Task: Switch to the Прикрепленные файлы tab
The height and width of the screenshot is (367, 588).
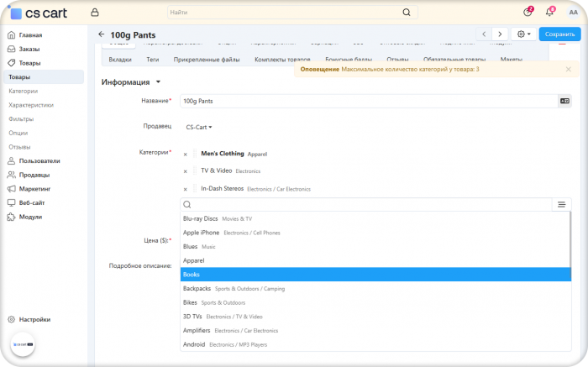Action: click(207, 60)
